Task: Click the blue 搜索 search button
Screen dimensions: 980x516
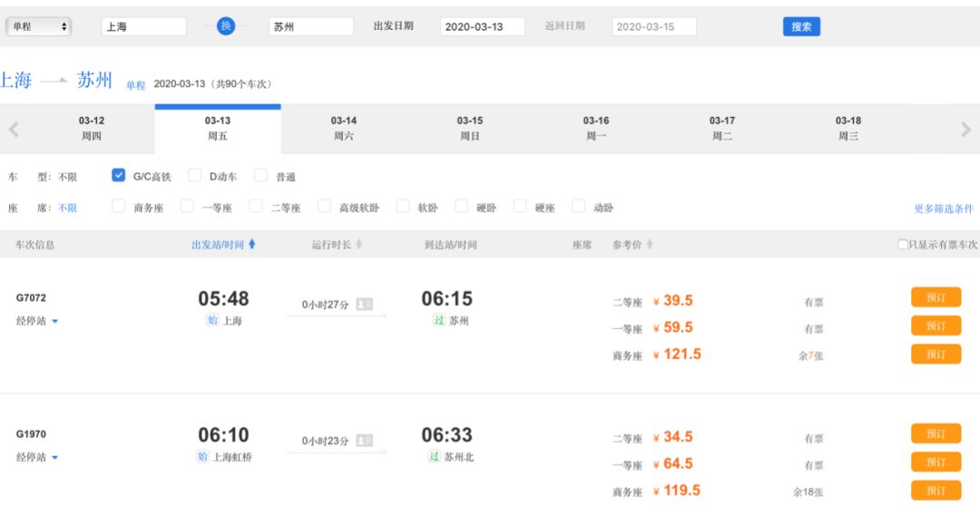Action: 801,26
